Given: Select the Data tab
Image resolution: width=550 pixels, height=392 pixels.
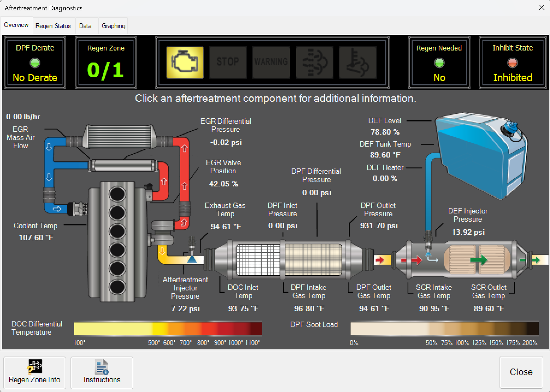Looking at the screenshot, I should click(x=85, y=25).
